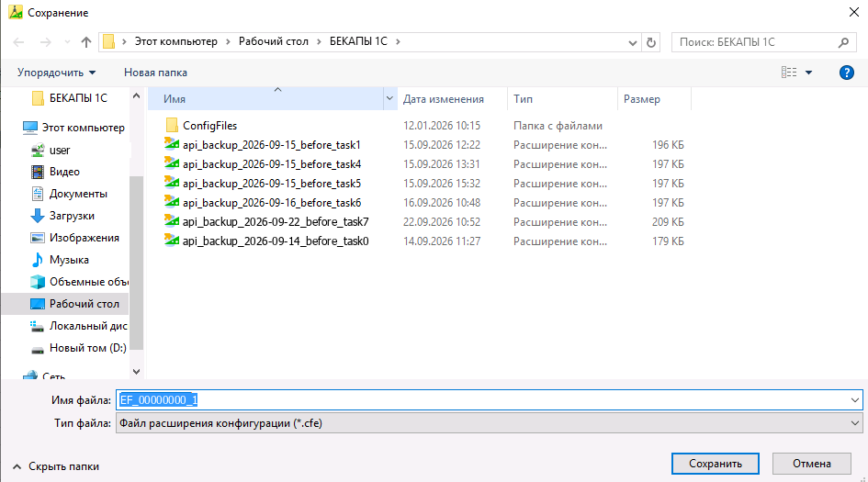Select api_backup_2026-09-15_before_task4 file
868x482 pixels.
pos(272,164)
